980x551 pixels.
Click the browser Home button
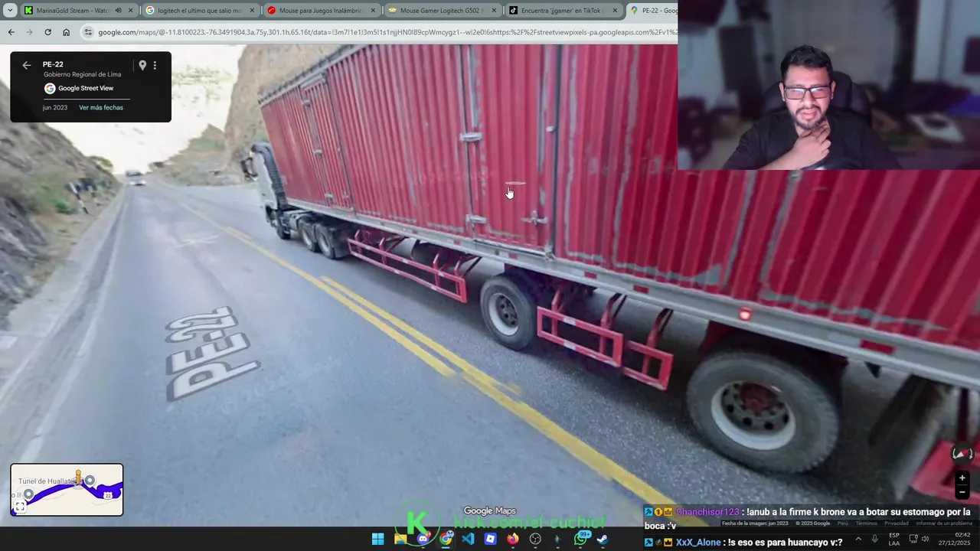66,32
